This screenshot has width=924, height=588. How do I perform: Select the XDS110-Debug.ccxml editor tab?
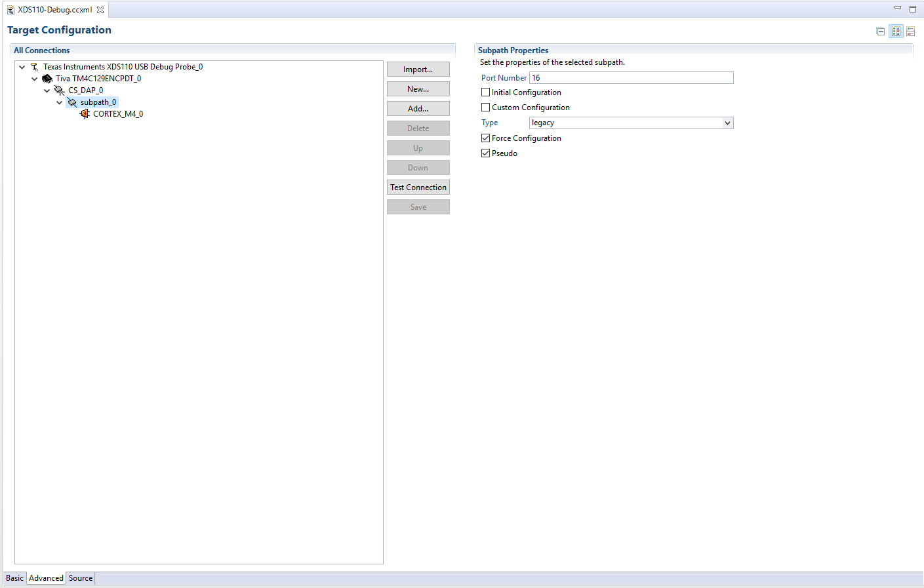click(55, 10)
